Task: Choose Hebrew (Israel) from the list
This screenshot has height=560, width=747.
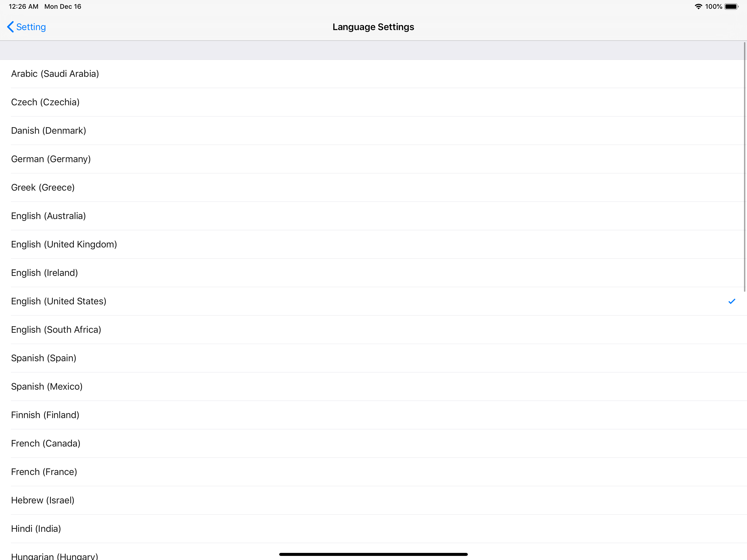Action: (x=43, y=500)
